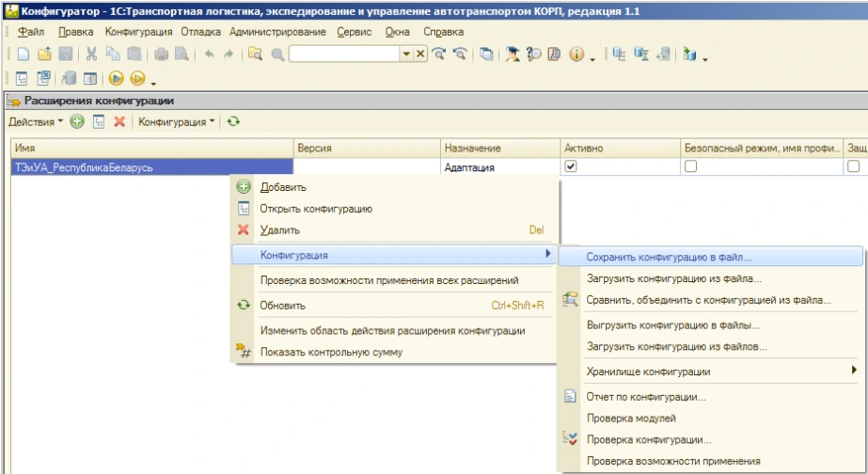Viewport: 868px width, 474px height.
Task: Start debugging with the yellow play icon
Action: [118, 79]
